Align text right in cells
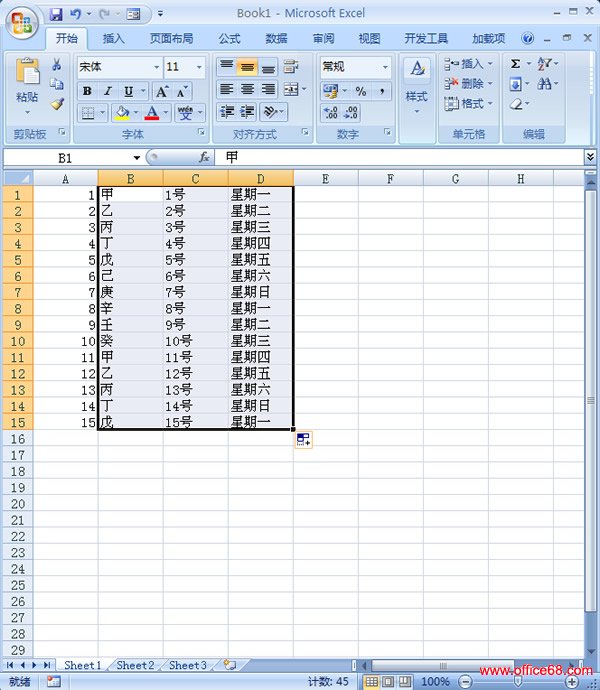Image resolution: width=600 pixels, height=690 pixels. click(x=268, y=89)
